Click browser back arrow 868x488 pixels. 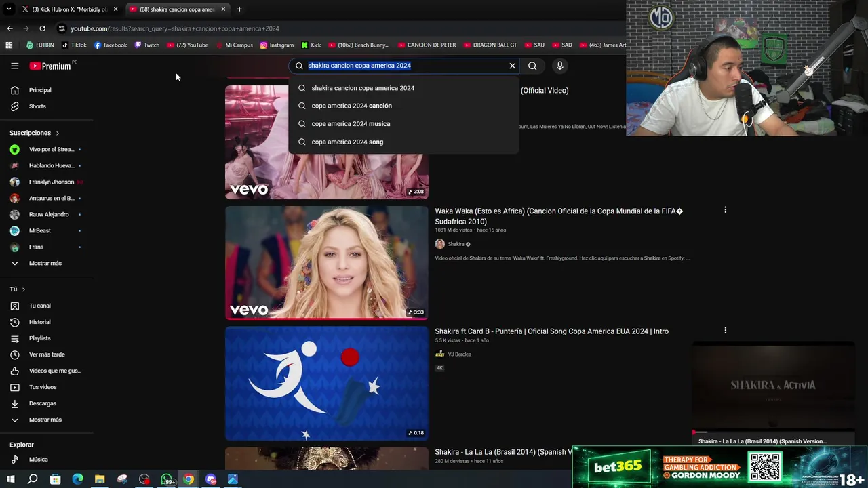(9, 28)
